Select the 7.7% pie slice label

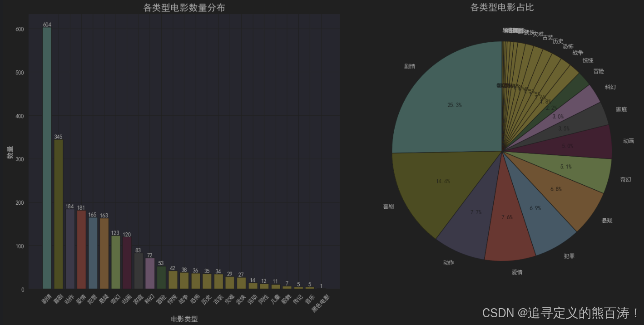click(x=476, y=212)
